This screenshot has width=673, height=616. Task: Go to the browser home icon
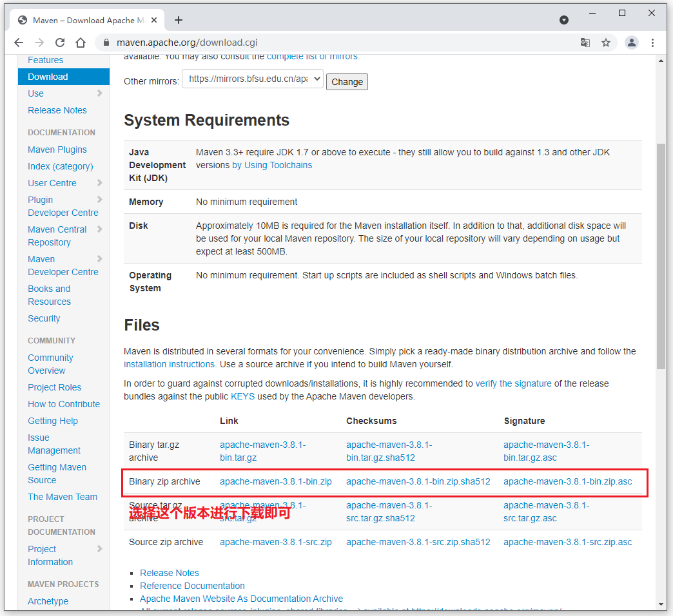coord(81,43)
